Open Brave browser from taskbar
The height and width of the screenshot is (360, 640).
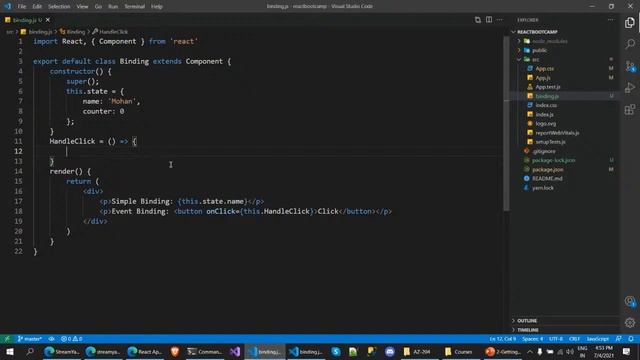tap(175, 351)
